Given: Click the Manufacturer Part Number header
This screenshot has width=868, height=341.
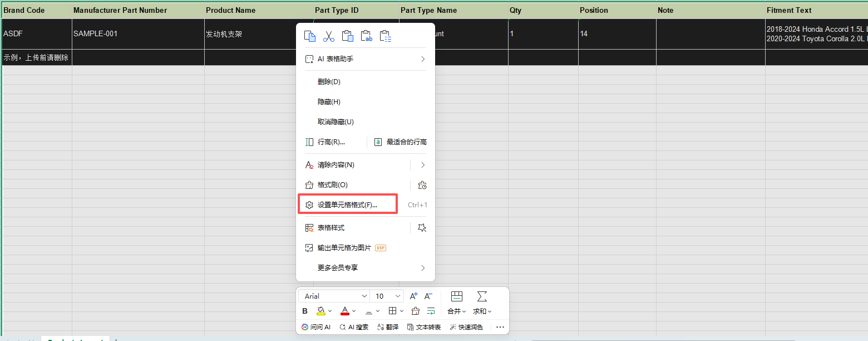Looking at the screenshot, I should [138, 10].
